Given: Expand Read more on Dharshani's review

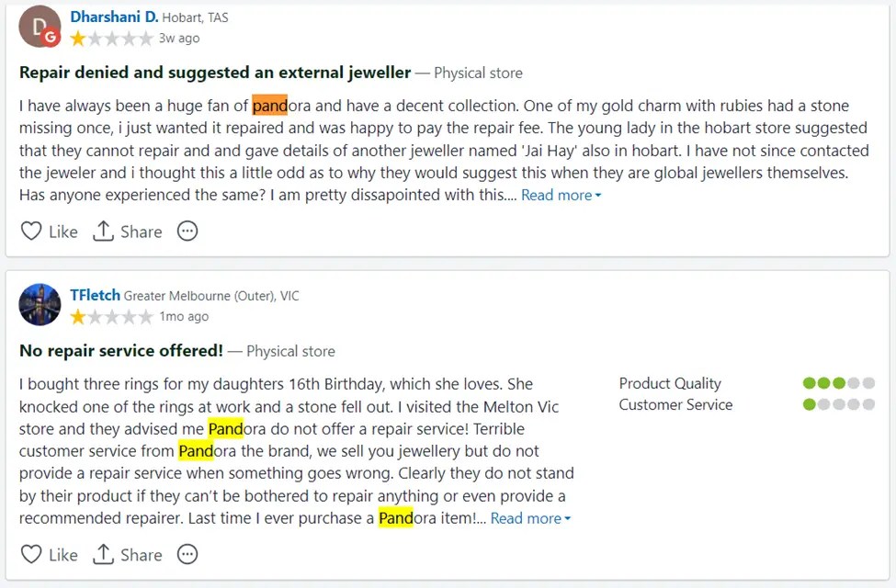Looking at the screenshot, I should pos(555,195).
